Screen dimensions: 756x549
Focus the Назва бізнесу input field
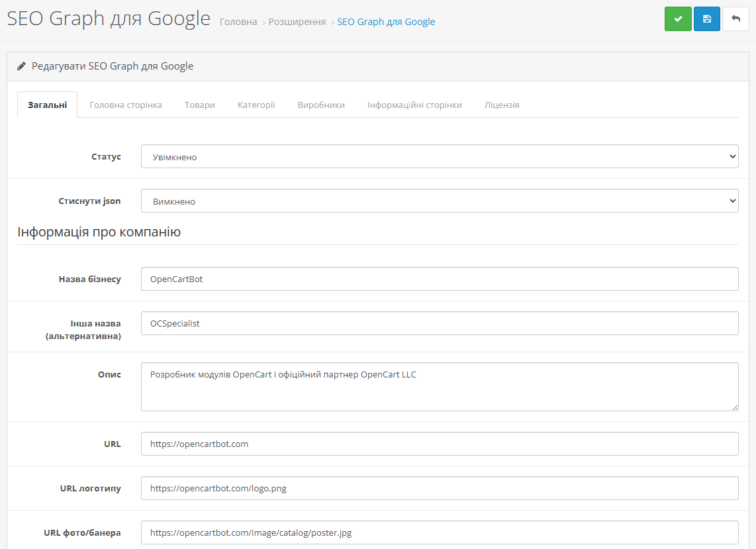tap(440, 279)
